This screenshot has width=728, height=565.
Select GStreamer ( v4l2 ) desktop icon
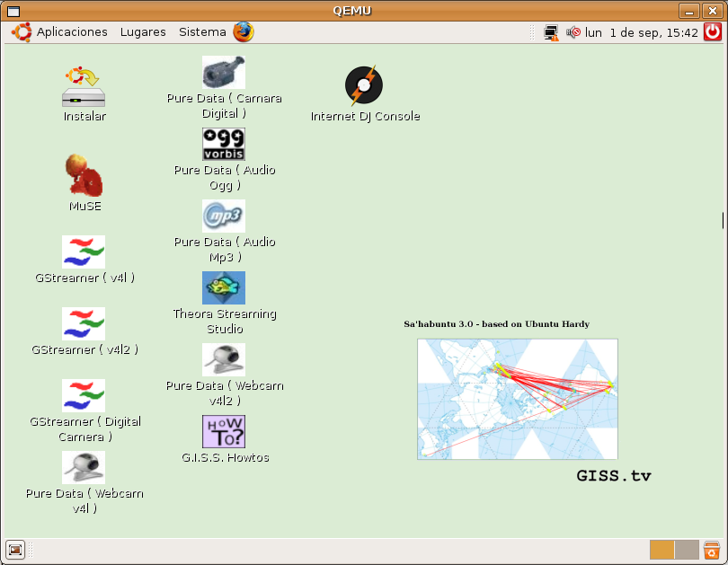84,323
